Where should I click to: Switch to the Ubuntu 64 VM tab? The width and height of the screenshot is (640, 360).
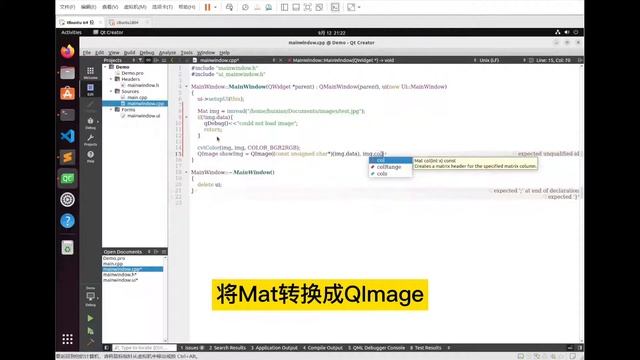click(x=80, y=22)
